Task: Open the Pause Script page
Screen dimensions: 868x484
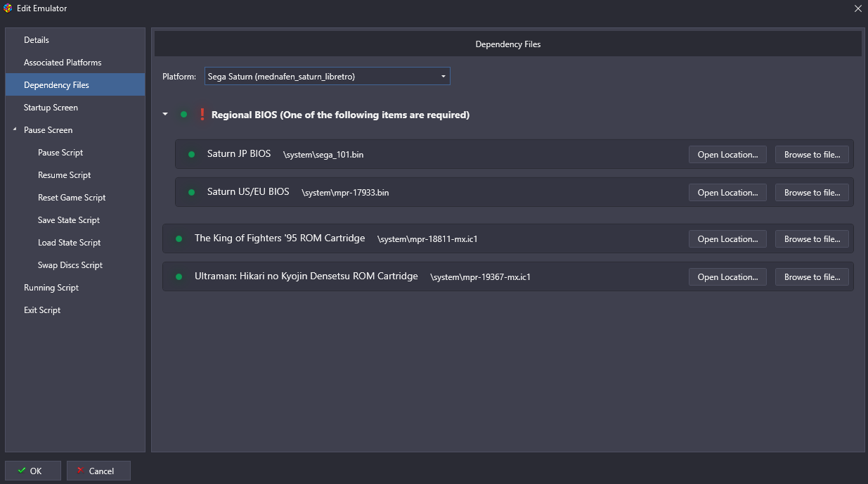Action: click(75, 153)
